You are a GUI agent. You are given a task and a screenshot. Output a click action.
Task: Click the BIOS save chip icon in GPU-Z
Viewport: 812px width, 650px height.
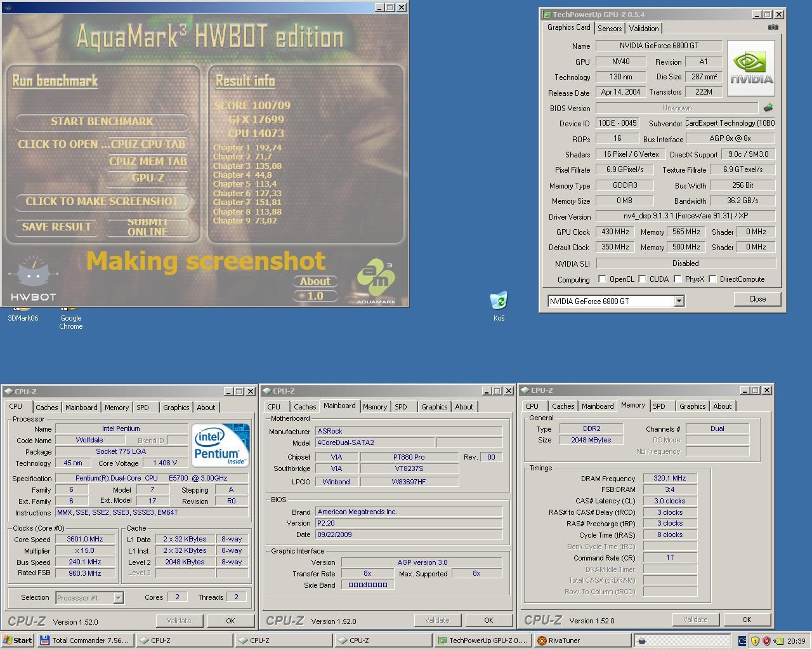coord(768,108)
